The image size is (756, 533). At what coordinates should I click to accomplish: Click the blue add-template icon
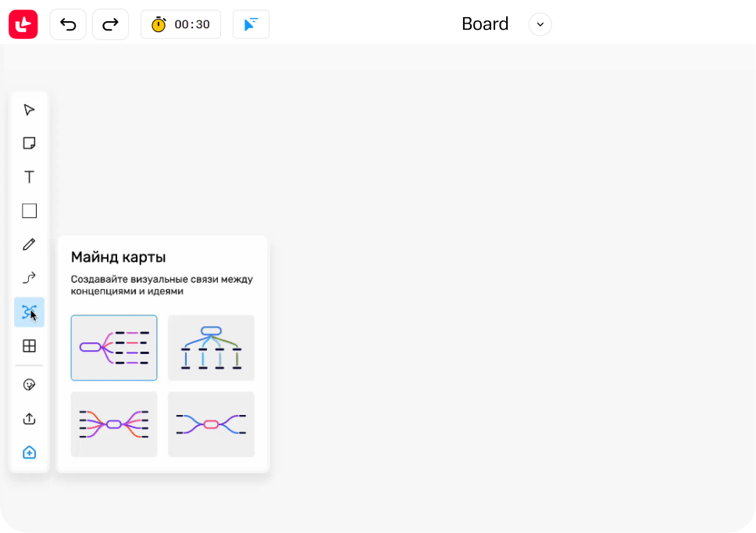pos(29,453)
